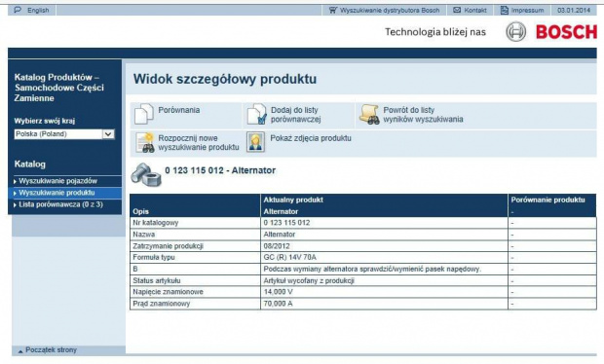Open the Kontakt link
The width and height of the screenshot is (604, 364).
point(475,11)
